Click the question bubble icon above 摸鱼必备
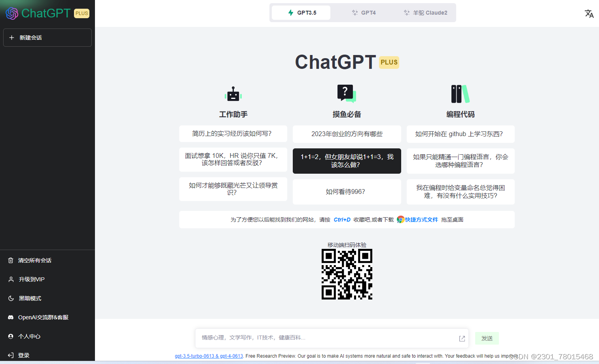Image resolution: width=599 pixels, height=364 pixels. coord(347,94)
